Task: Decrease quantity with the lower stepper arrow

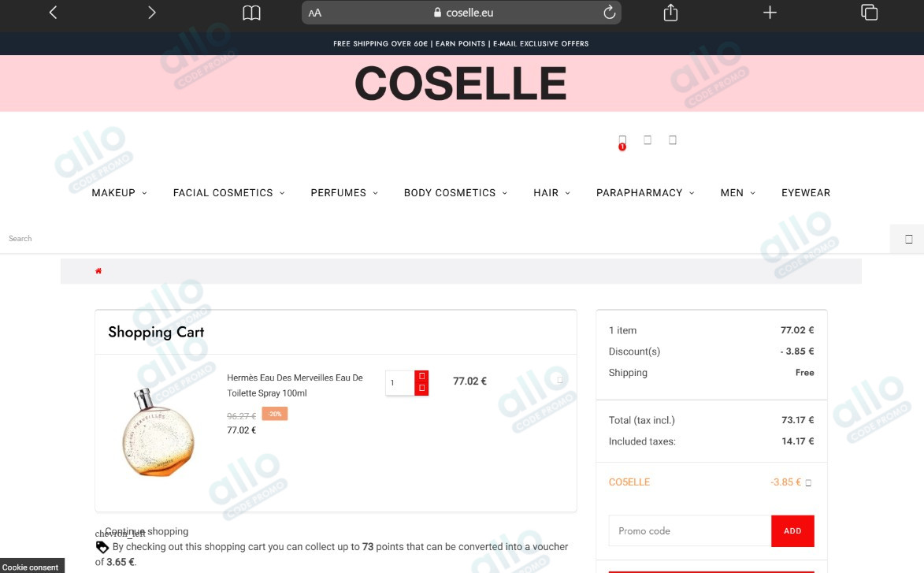Action: [x=422, y=388]
